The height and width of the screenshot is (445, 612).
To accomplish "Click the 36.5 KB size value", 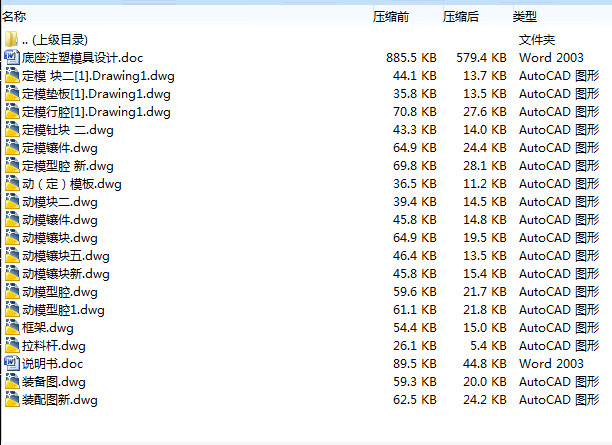I will 415,183.
